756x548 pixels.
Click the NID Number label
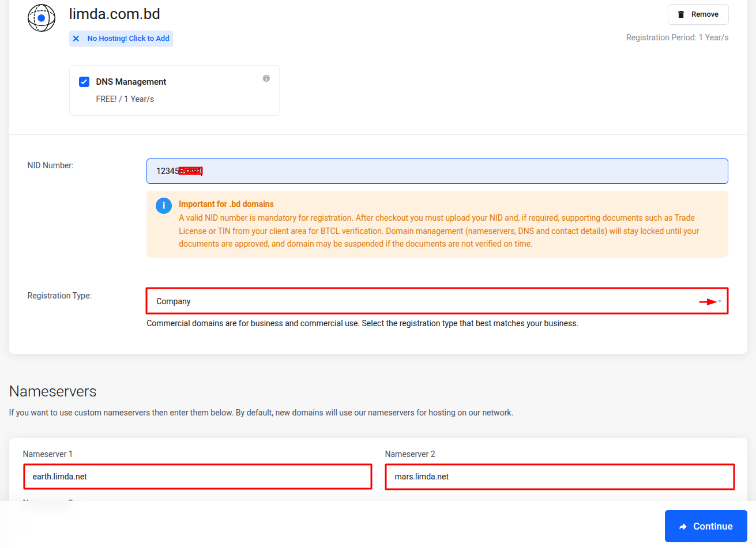(x=51, y=165)
